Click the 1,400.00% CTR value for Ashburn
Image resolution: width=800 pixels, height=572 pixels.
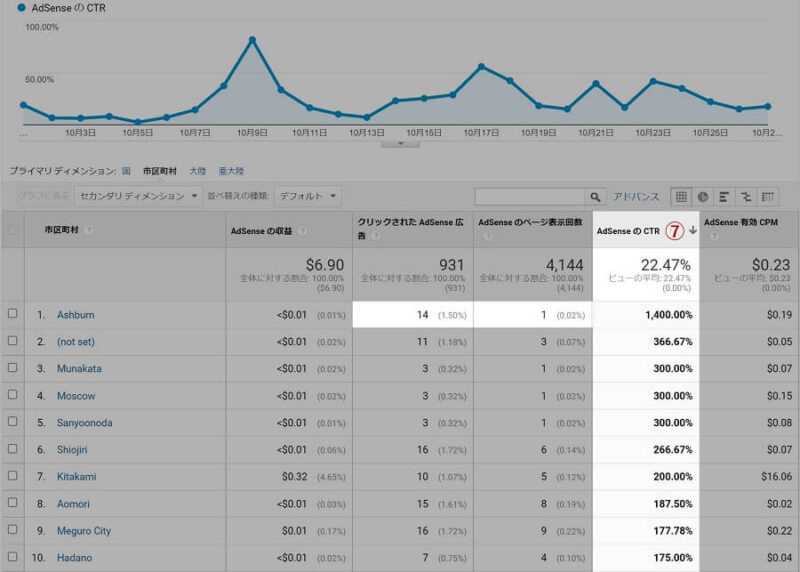tap(668, 315)
